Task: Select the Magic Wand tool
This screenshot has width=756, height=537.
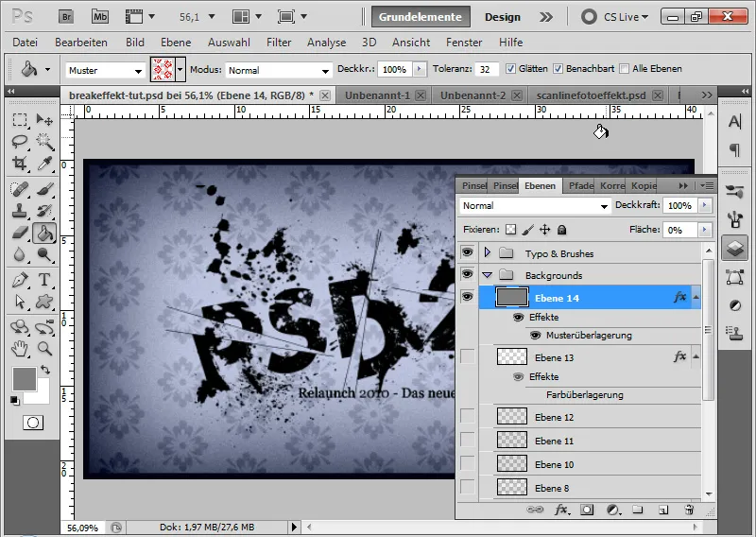Action: [x=44, y=142]
